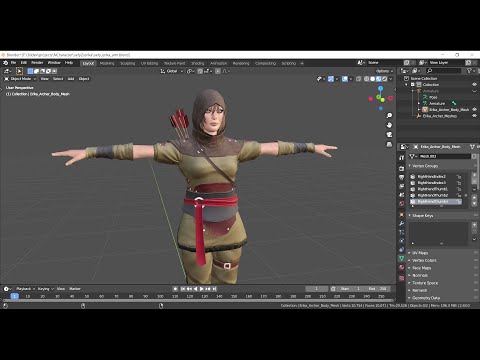This screenshot has height=360, width=480.
Task: Open the Object Constraints properties tab
Action: point(402,249)
